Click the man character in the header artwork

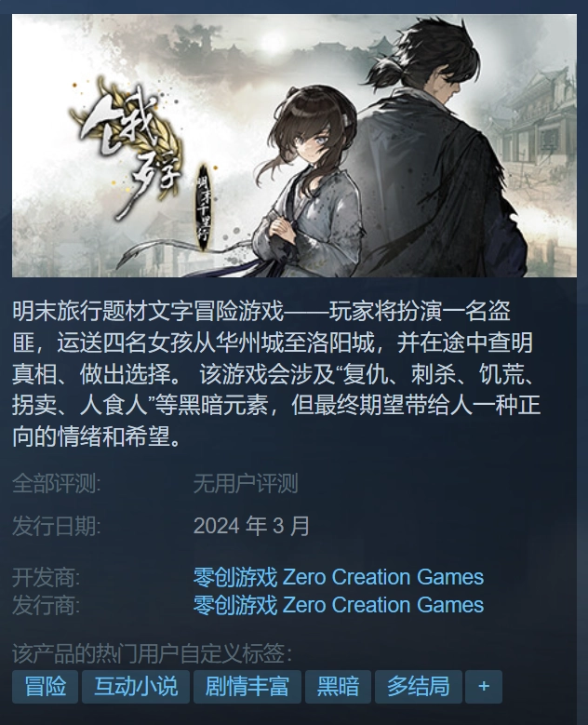[x=446, y=148]
